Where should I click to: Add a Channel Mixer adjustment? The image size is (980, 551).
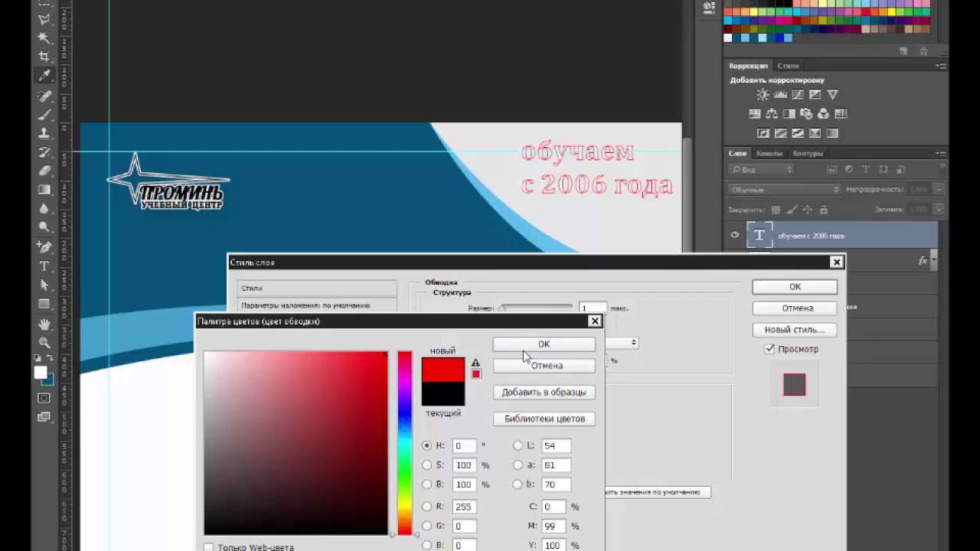[x=824, y=114]
